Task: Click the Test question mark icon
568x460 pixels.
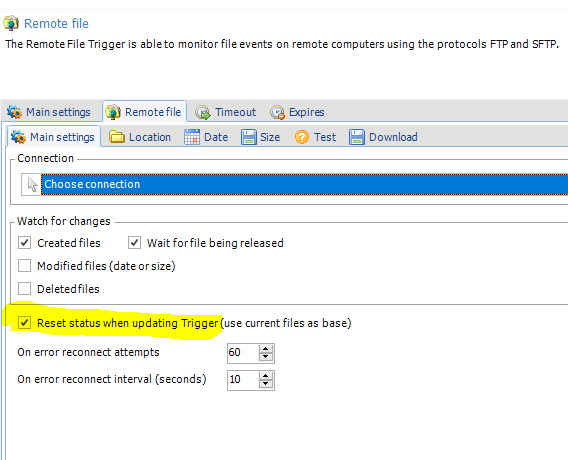Action: 302,137
